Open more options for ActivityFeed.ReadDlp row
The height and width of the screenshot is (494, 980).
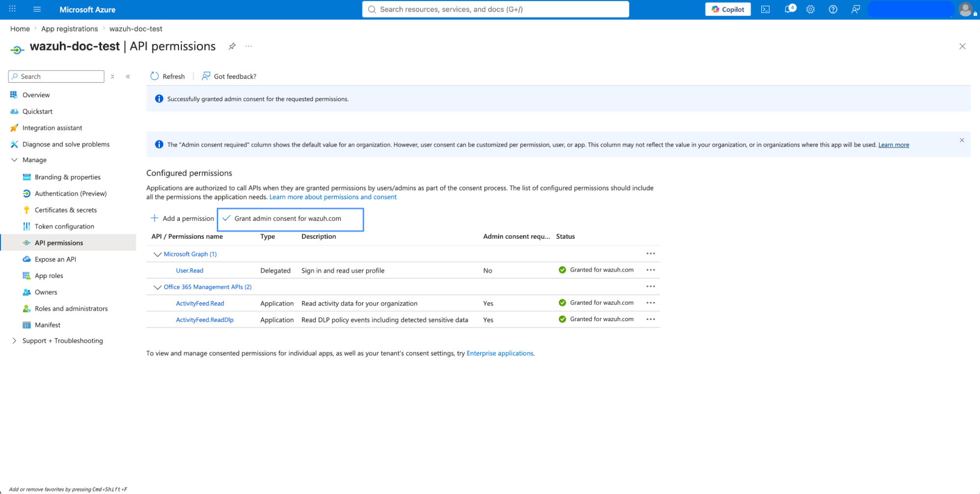651,319
